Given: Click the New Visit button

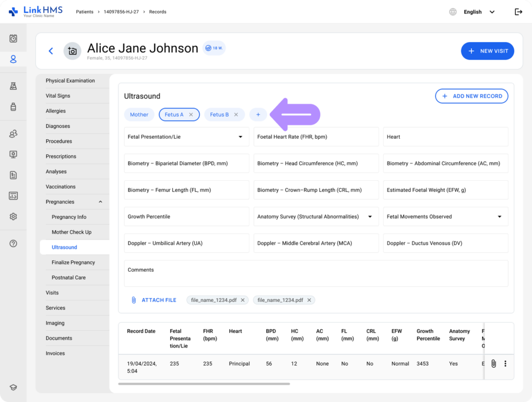Looking at the screenshot, I should pos(487,51).
